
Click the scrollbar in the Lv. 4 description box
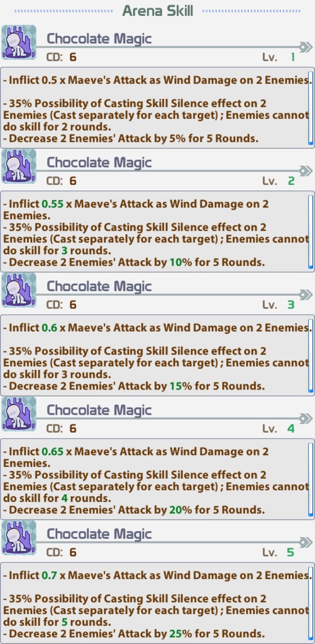pos(311,479)
